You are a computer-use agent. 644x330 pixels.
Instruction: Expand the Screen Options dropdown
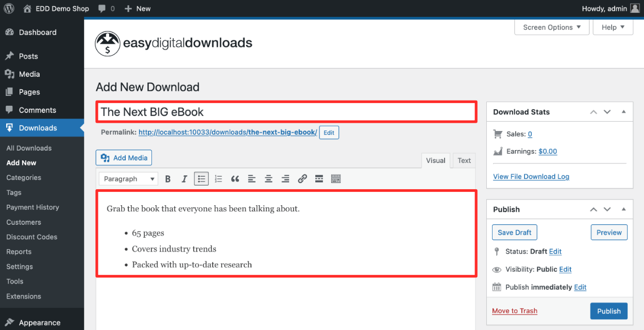552,27
